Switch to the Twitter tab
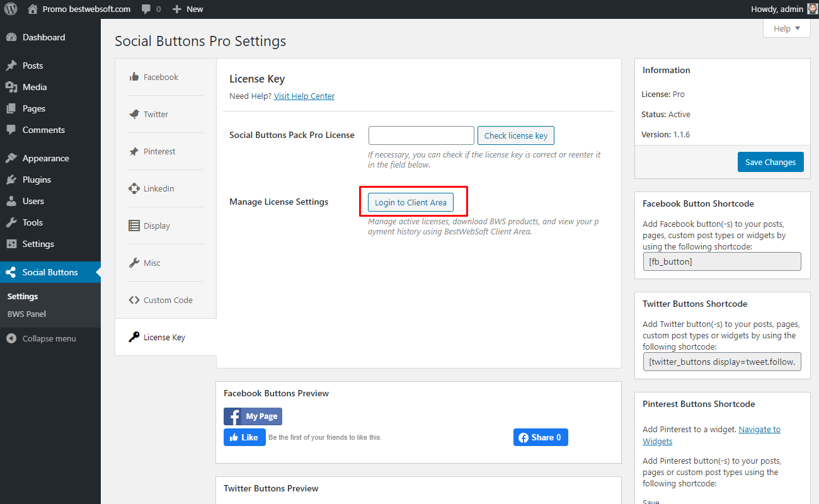This screenshot has height=504, width=819. coord(166,114)
